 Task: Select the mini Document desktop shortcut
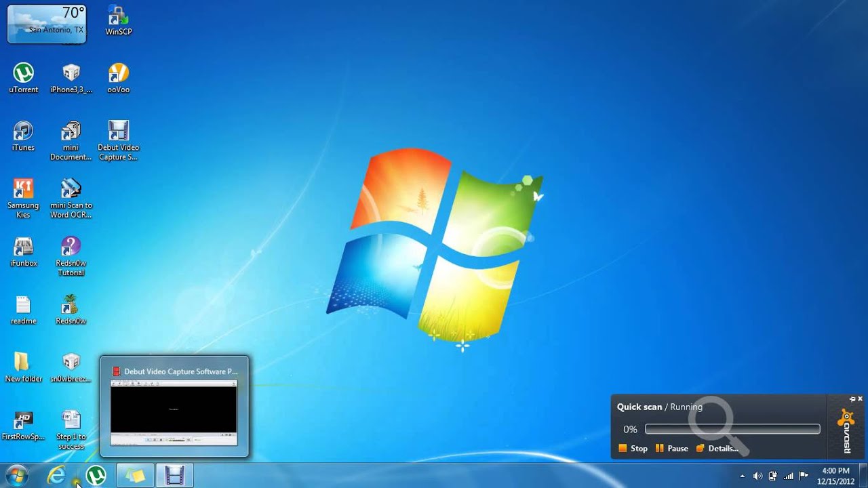(71, 141)
